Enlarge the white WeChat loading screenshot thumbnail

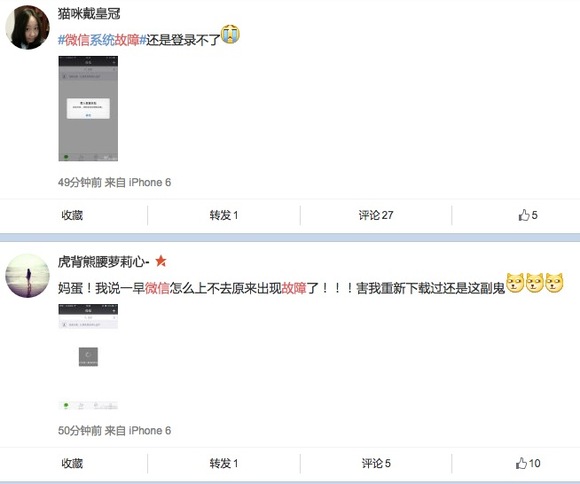tap(88, 357)
